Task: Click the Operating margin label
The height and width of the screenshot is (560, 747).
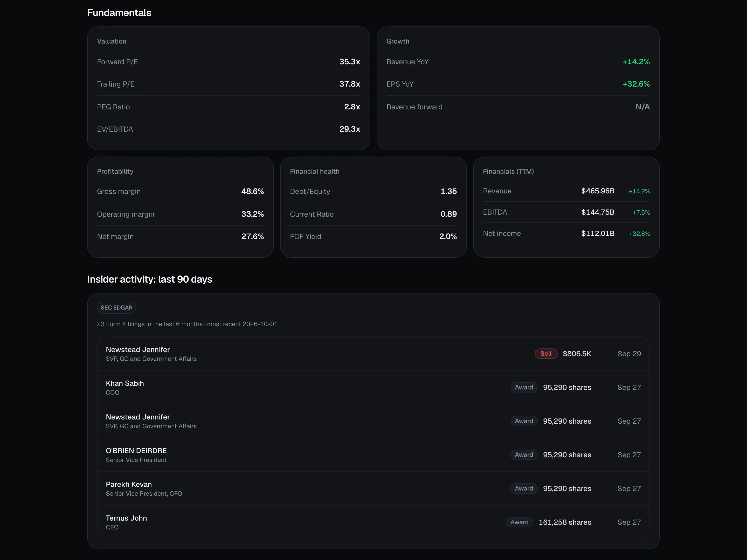Action: click(126, 214)
